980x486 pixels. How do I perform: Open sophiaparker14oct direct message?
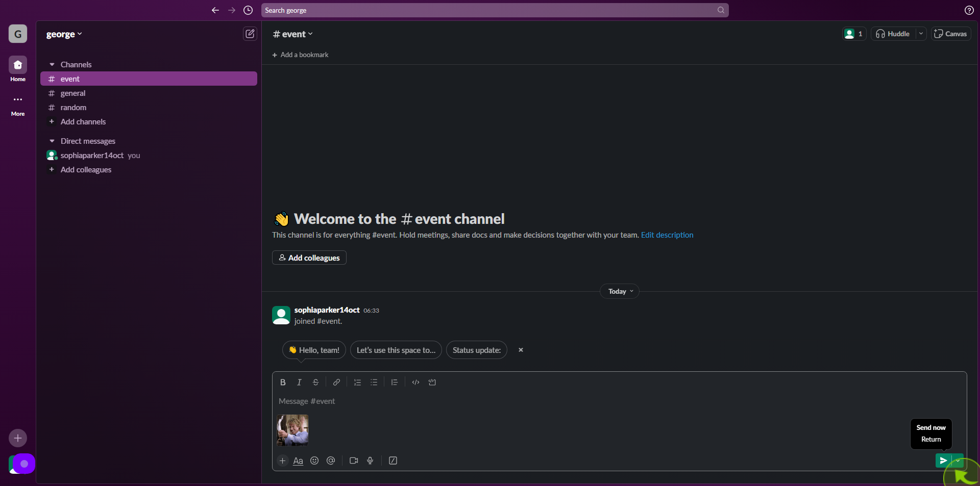click(x=149, y=155)
